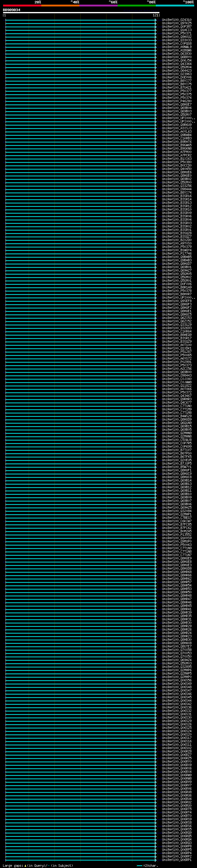Select hit label UniRef100_Q2MHP0
Screen dimensions: 197x868
coord(177,677)
